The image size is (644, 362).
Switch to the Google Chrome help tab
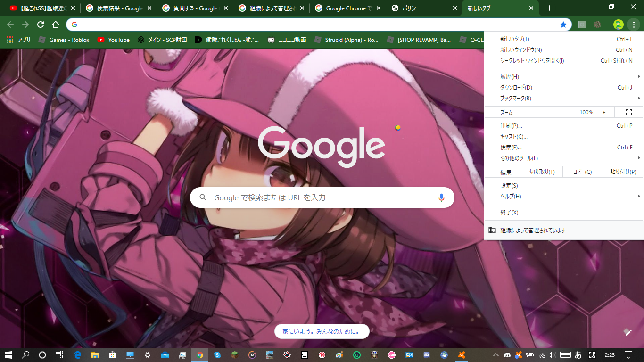(349, 8)
